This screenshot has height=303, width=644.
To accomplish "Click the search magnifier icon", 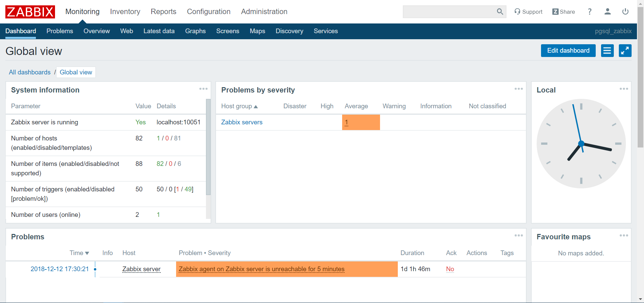I will [500, 12].
